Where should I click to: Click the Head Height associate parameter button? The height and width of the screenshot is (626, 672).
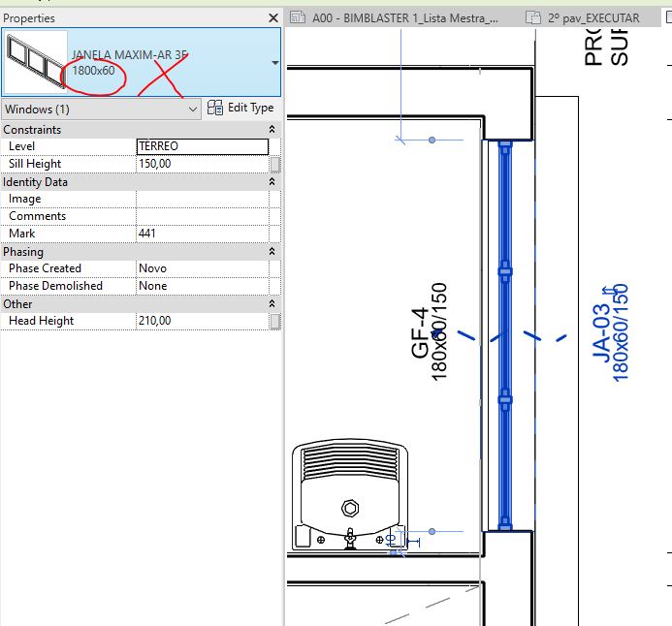pyautogui.click(x=275, y=321)
